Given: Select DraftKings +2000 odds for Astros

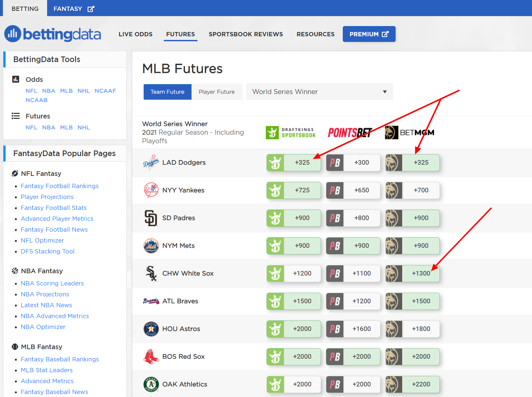Looking at the screenshot, I should [294, 329].
